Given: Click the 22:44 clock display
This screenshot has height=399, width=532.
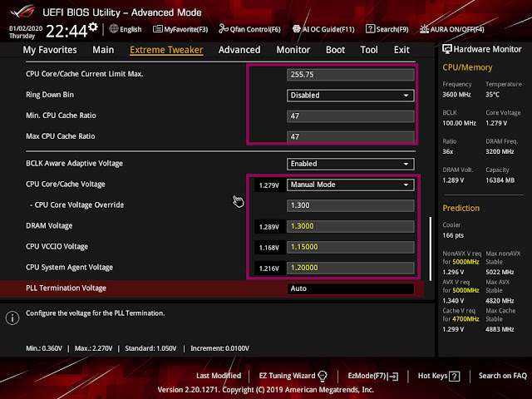Looking at the screenshot, I should [x=66, y=32].
